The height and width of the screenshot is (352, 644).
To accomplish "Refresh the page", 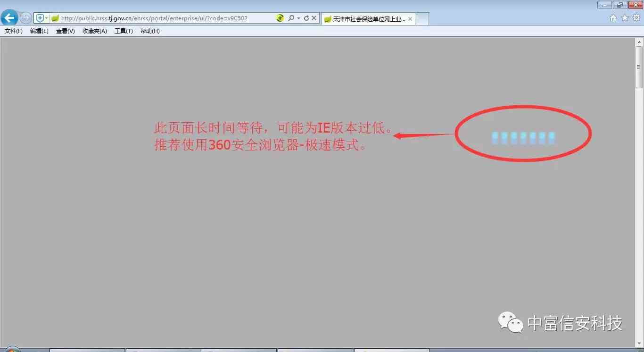I will (306, 18).
